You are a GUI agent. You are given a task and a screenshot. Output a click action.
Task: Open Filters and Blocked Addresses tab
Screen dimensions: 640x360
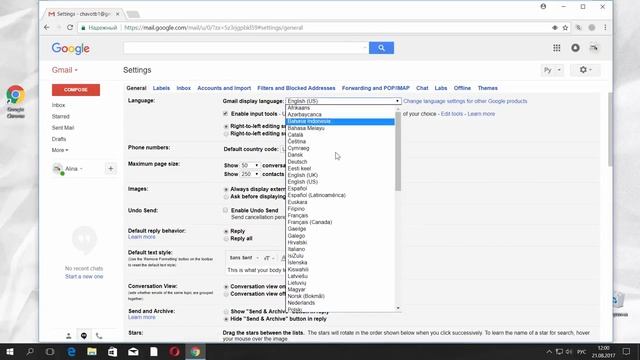tap(296, 88)
